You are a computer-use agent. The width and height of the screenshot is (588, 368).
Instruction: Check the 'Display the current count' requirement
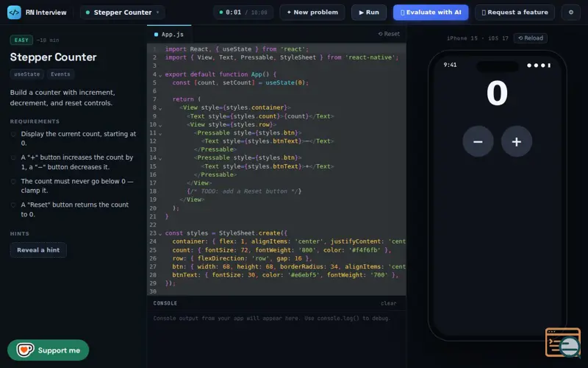pyautogui.click(x=13, y=134)
